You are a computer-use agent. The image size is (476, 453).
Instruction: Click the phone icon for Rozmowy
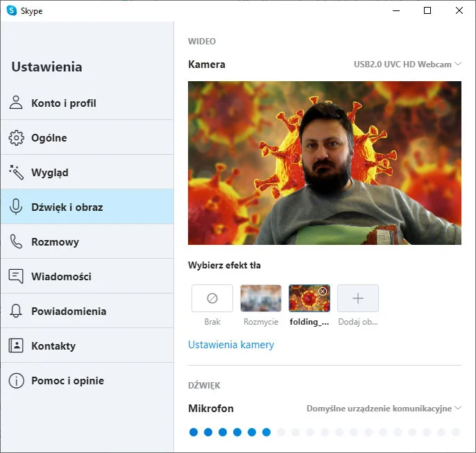point(16,241)
